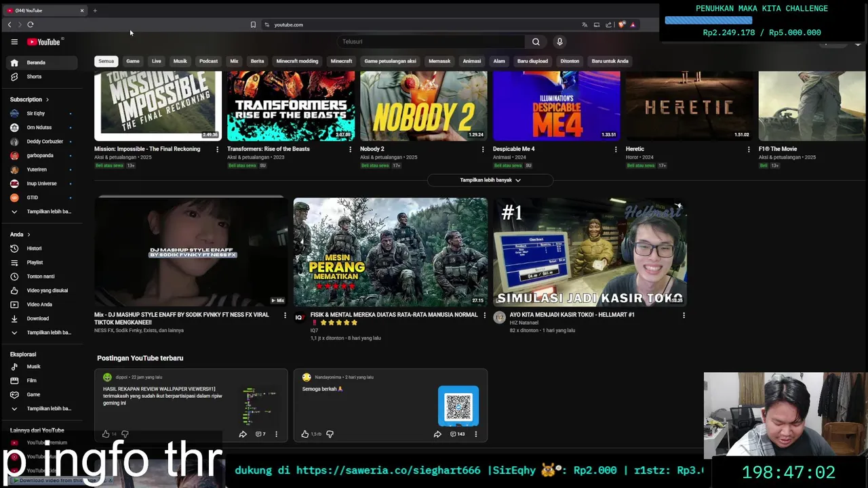Select the Game filter chip
Image resolution: width=868 pixels, height=488 pixels.
(x=133, y=61)
